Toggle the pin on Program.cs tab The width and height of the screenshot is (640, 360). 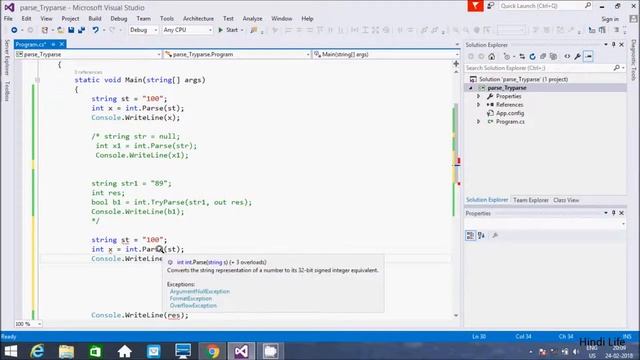pyautogui.click(x=53, y=44)
